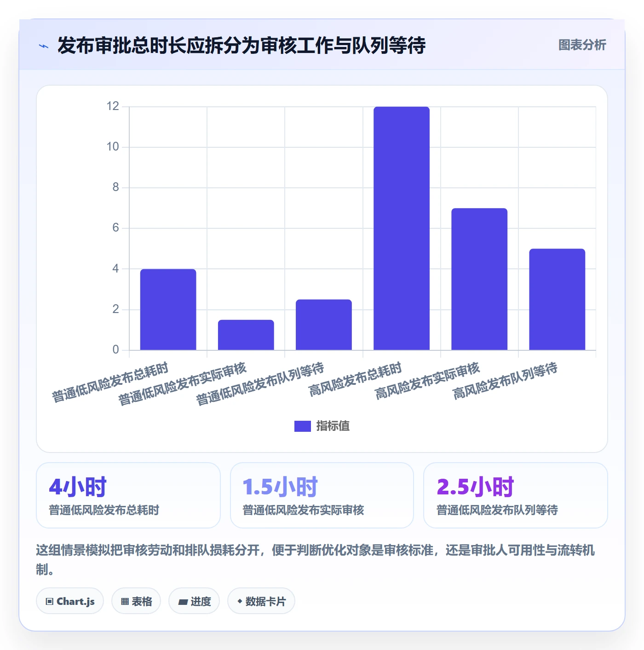Toggle the 指标值 legend color box

pyautogui.click(x=303, y=426)
